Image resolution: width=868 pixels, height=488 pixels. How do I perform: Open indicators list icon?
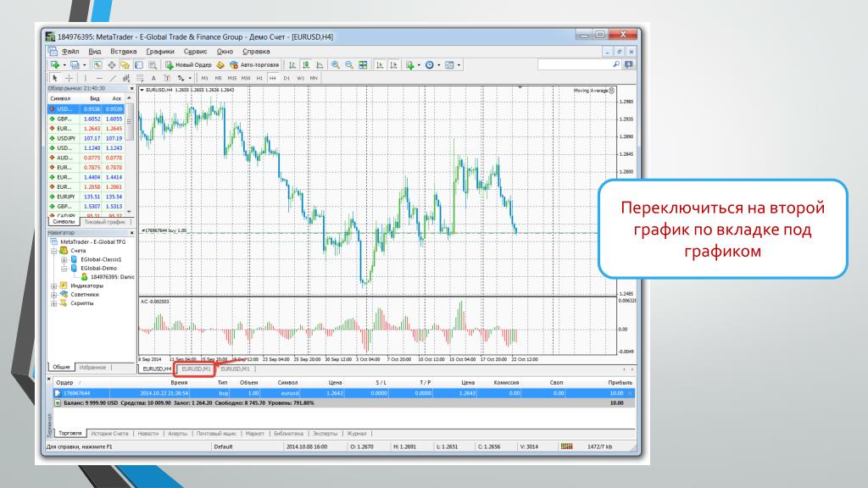pyautogui.click(x=410, y=64)
